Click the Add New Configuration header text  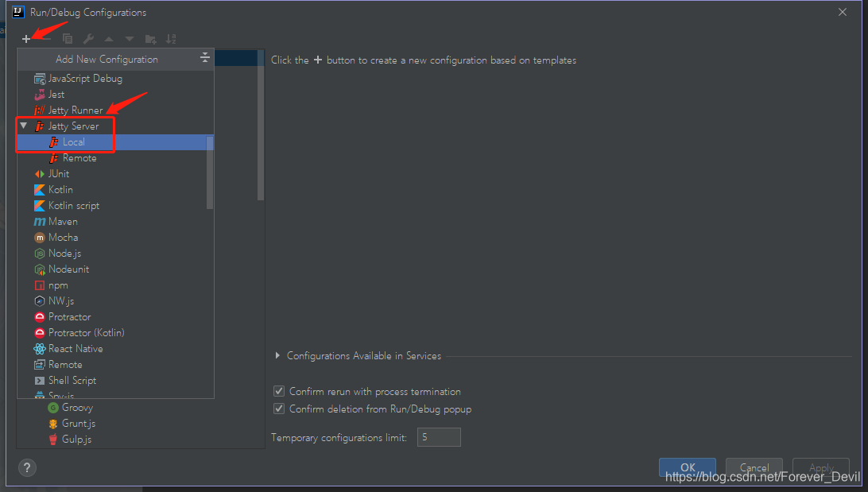[x=107, y=60]
